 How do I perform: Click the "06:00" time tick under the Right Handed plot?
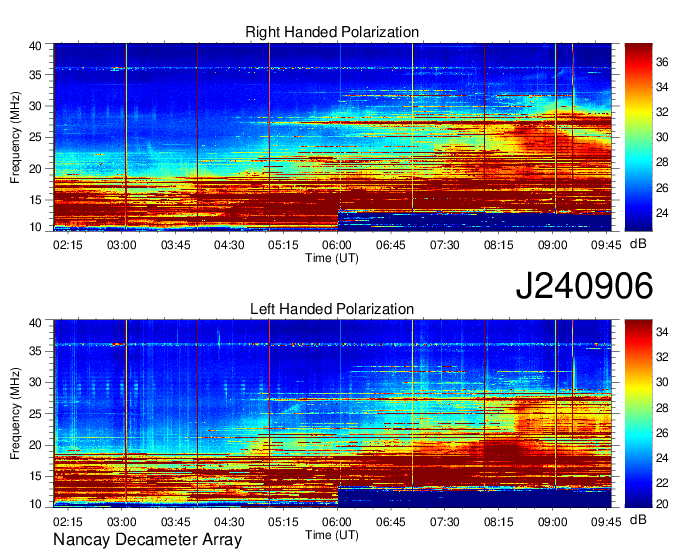pyautogui.click(x=337, y=245)
